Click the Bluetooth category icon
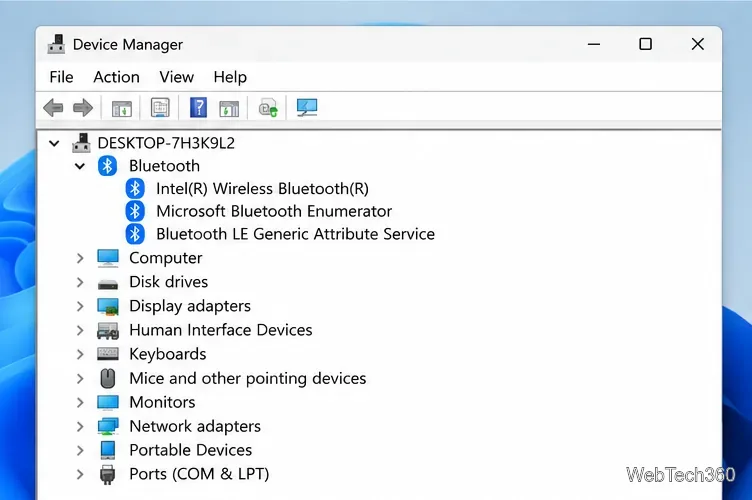This screenshot has width=752, height=500. point(107,166)
